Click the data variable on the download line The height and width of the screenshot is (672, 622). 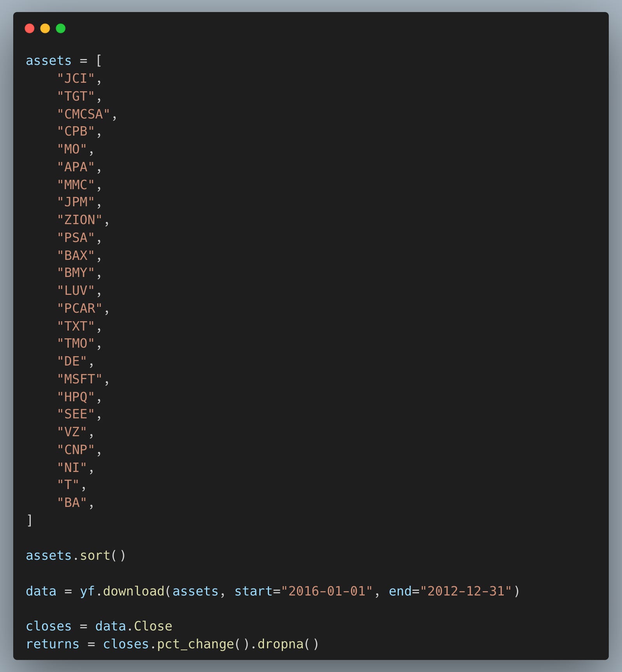point(41,591)
